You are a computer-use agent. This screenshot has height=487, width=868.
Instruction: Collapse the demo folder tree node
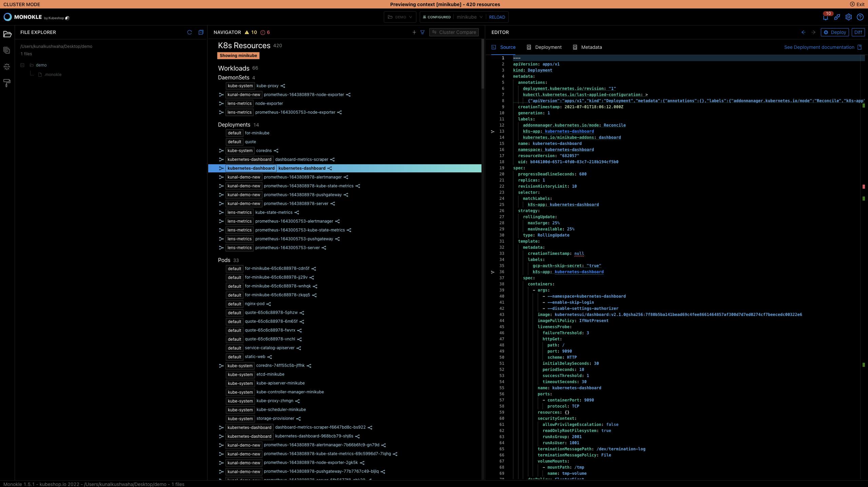22,65
